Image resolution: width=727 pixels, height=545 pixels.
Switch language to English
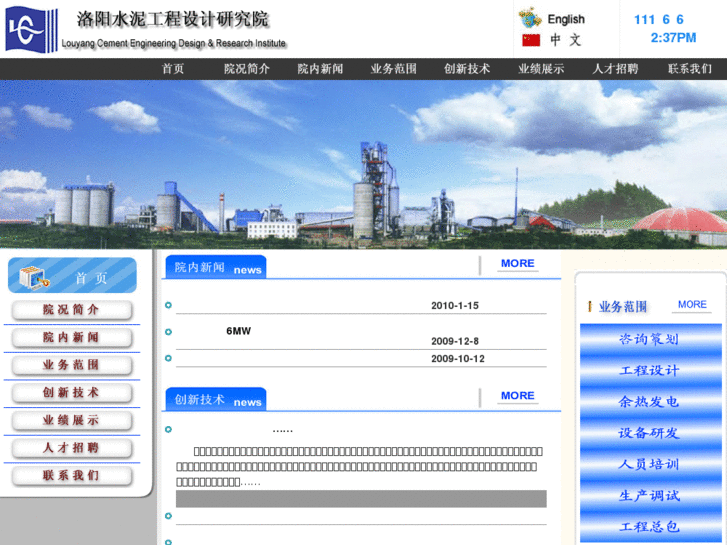pos(566,19)
